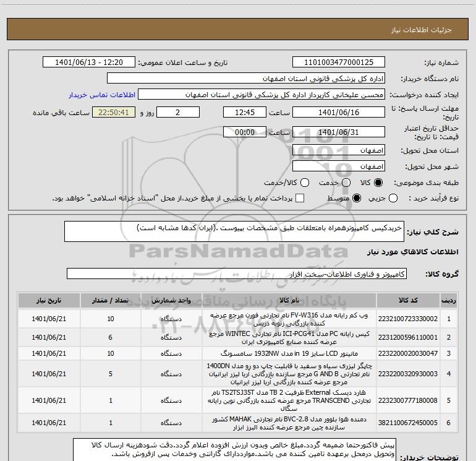This screenshot has width=476, height=461.
Task: Select product code 2232100723330002
Action: 408,319
